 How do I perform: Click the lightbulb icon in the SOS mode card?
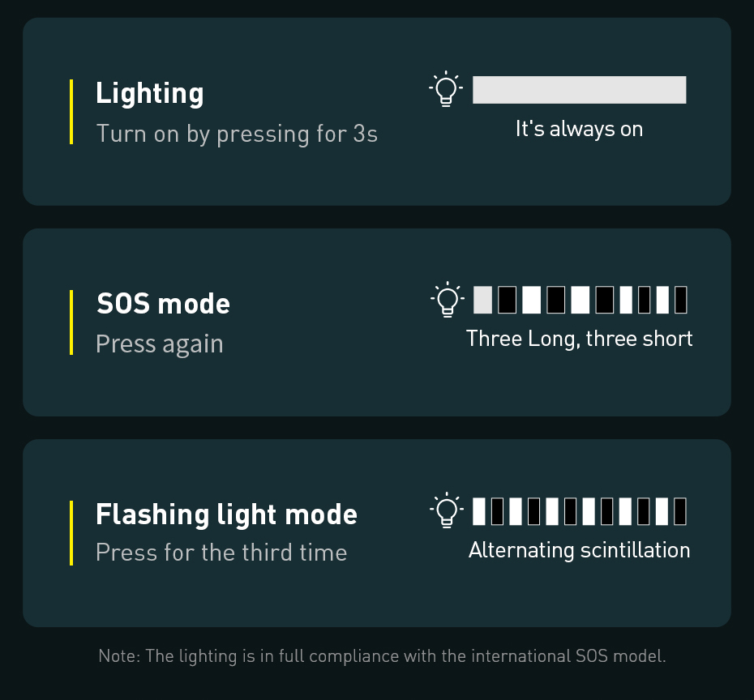(447, 300)
